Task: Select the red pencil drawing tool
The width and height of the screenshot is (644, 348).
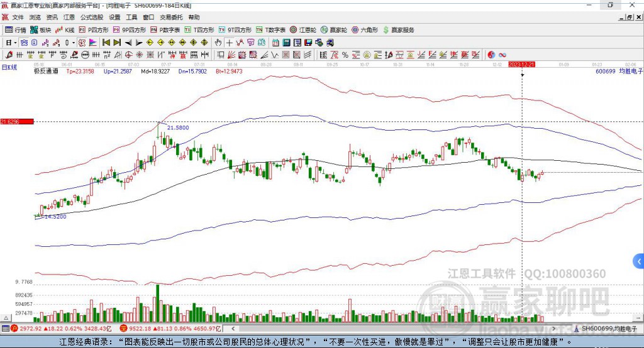Action: [9, 55]
